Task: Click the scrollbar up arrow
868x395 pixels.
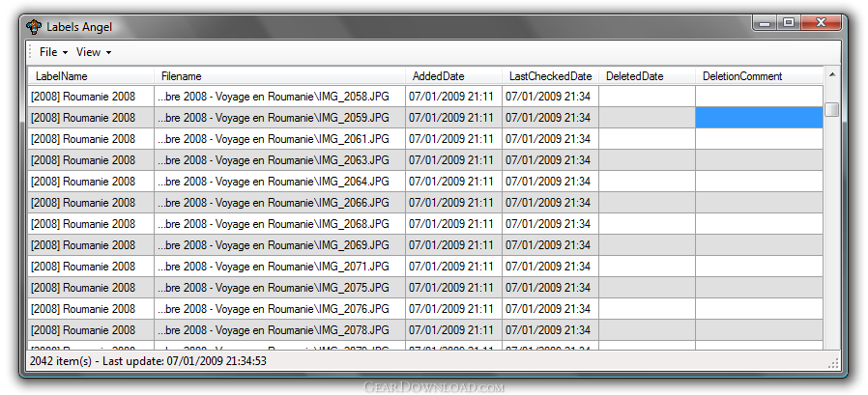Action: [831, 74]
